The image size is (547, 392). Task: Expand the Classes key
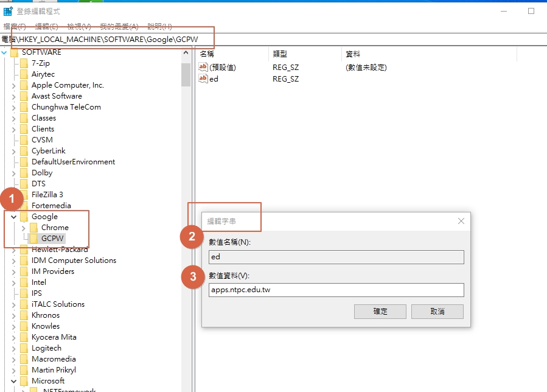click(13, 118)
